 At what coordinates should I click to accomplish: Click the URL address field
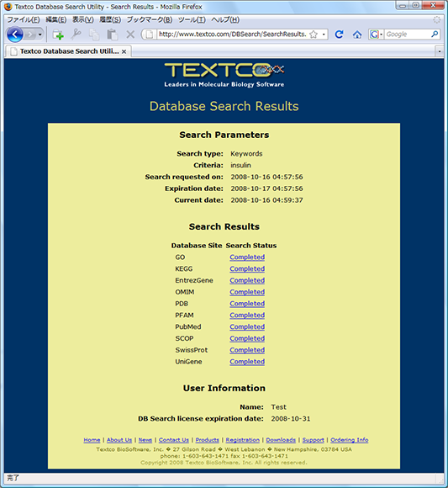coord(232,34)
